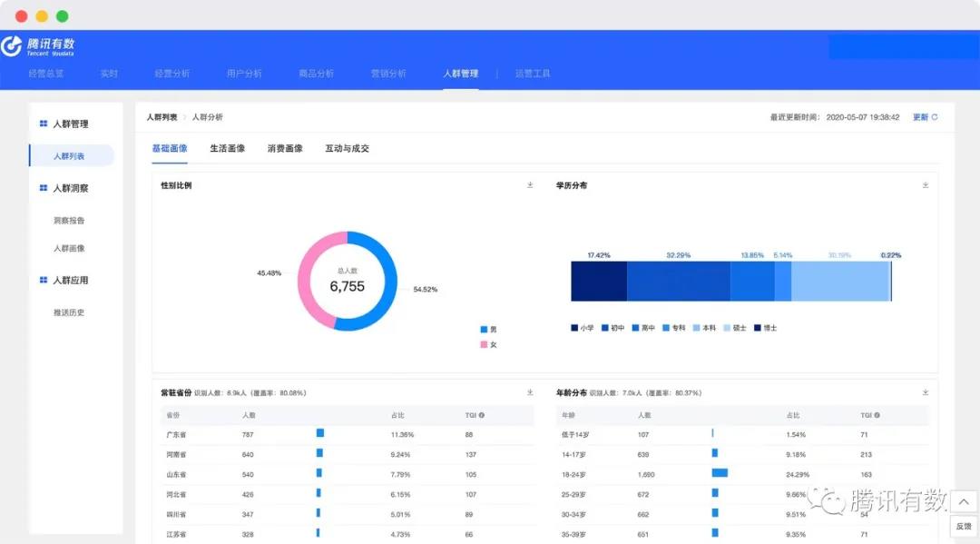The height and width of the screenshot is (544, 980).
Task: Download the 性别比例 chart
Action: pyautogui.click(x=530, y=185)
